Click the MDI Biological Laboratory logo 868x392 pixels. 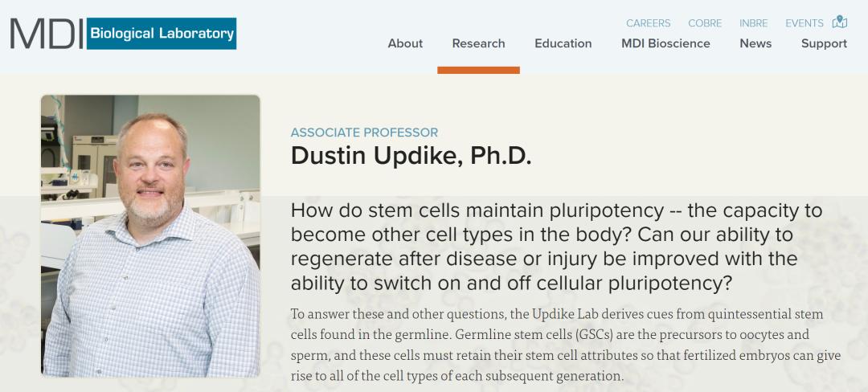123,33
